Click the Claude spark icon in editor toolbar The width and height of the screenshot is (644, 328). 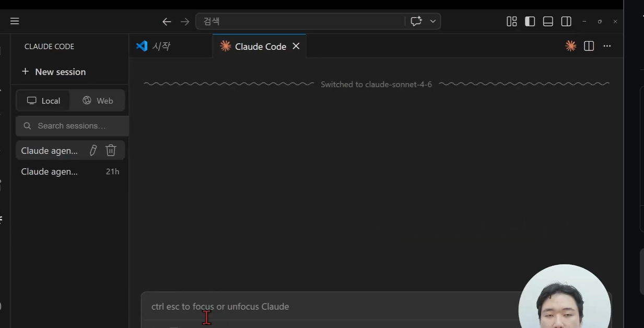[571, 46]
